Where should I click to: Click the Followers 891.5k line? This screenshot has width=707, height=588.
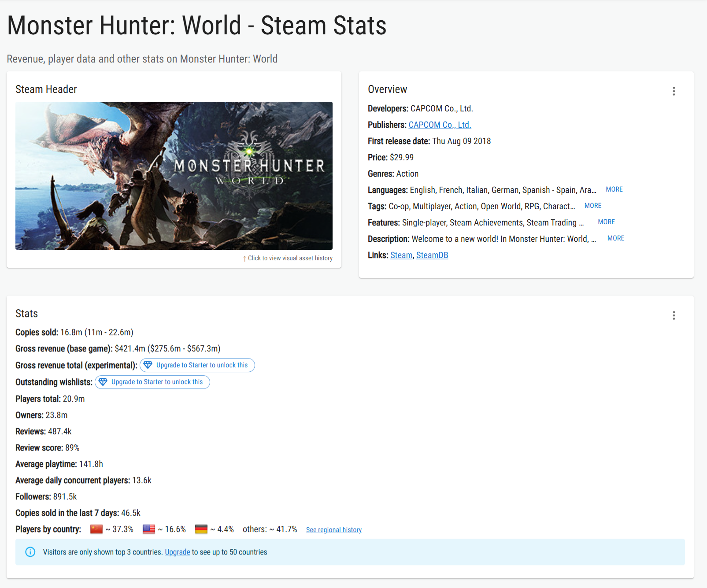pos(46,496)
